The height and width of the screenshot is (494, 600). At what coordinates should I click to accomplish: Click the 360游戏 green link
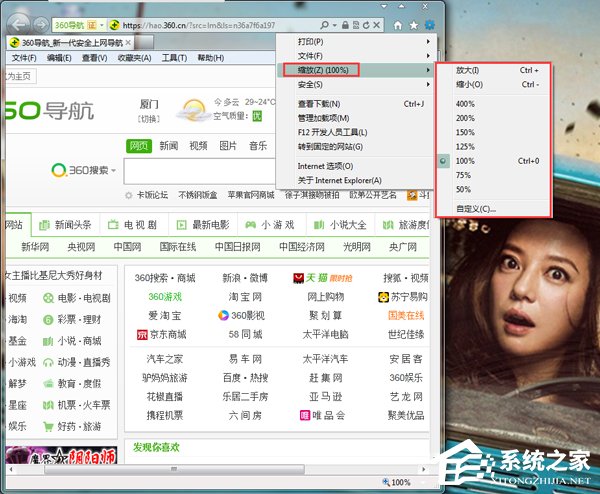[x=165, y=297]
